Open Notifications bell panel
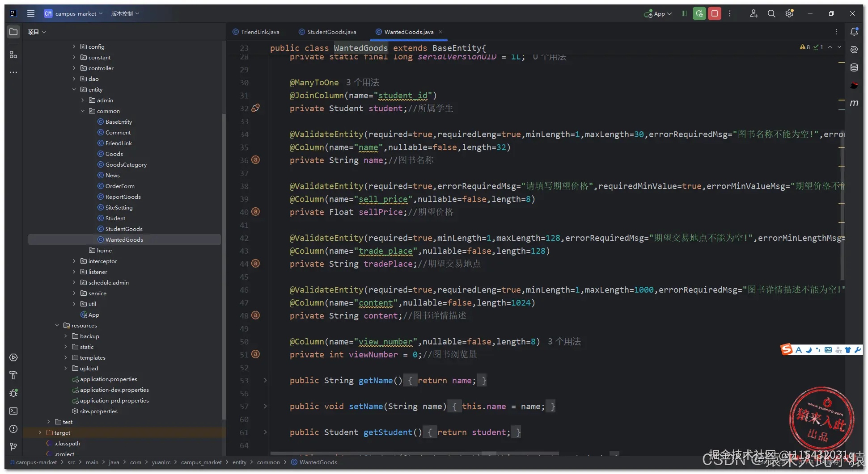Screen dimensions: 868x474 [x=854, y=32]
